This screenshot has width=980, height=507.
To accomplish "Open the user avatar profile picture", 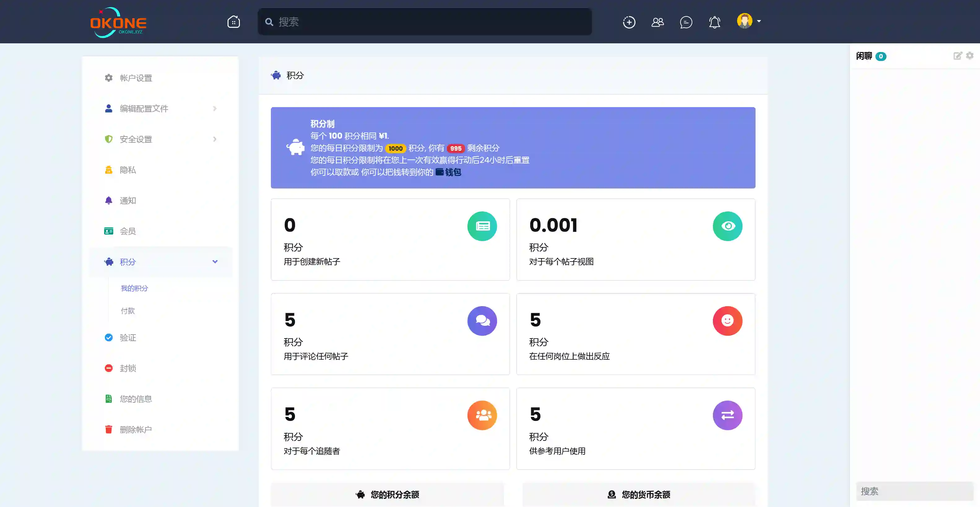I will point(744,21).
